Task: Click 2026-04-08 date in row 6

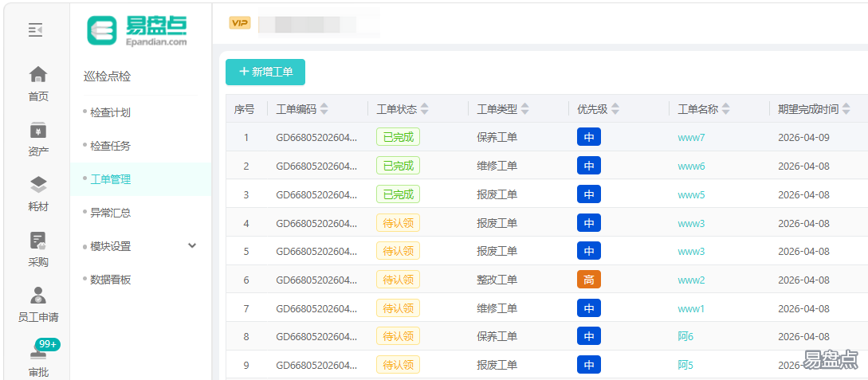Action: pos(803,280)
